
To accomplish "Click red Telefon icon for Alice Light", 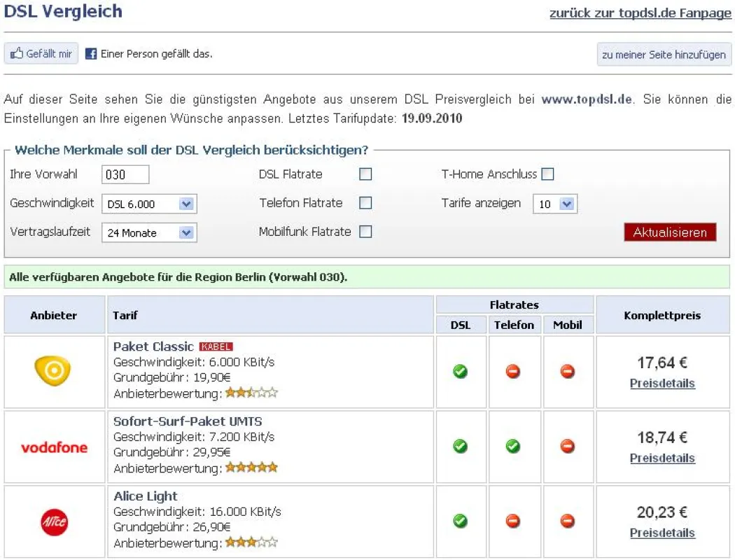I will 513,521.
